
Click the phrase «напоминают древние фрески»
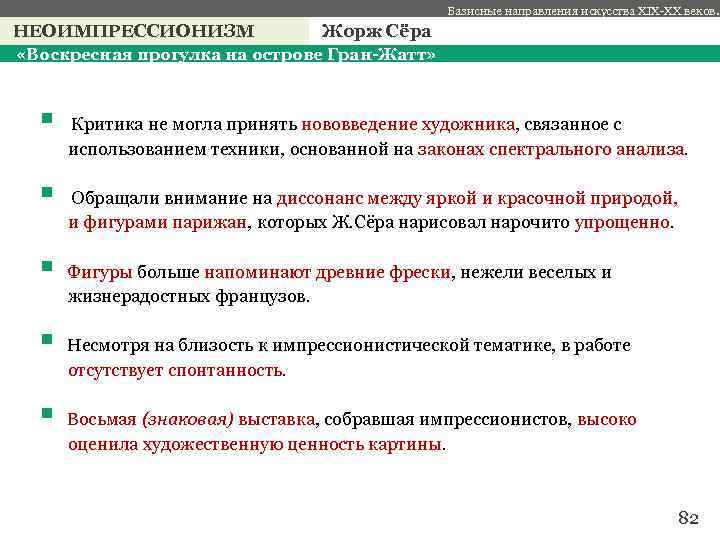[x=327, y=272]
